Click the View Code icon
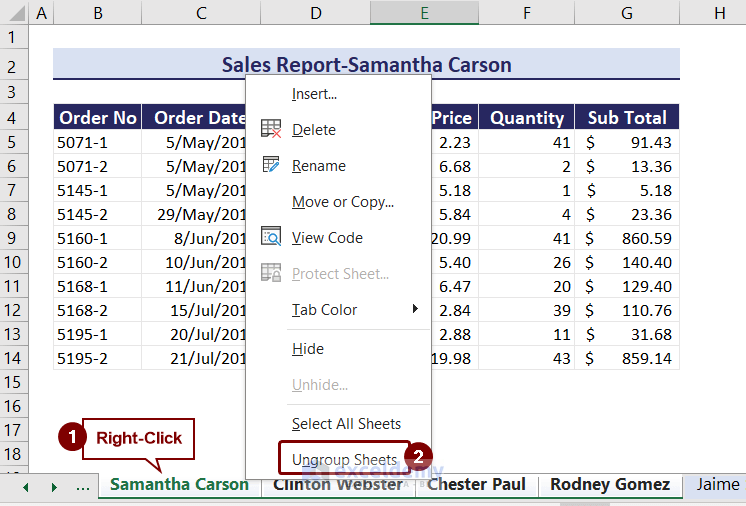Image resolution: width=746 pixels, height=506 pixels. 271,237
